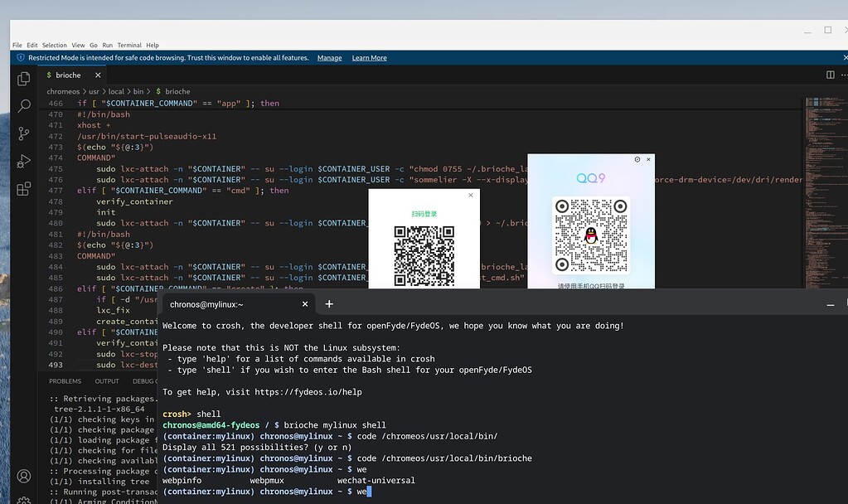848x504 pixels.
Task: Click the Manage link in the Restricted Mode banner
Action: [x=329, y=57]
